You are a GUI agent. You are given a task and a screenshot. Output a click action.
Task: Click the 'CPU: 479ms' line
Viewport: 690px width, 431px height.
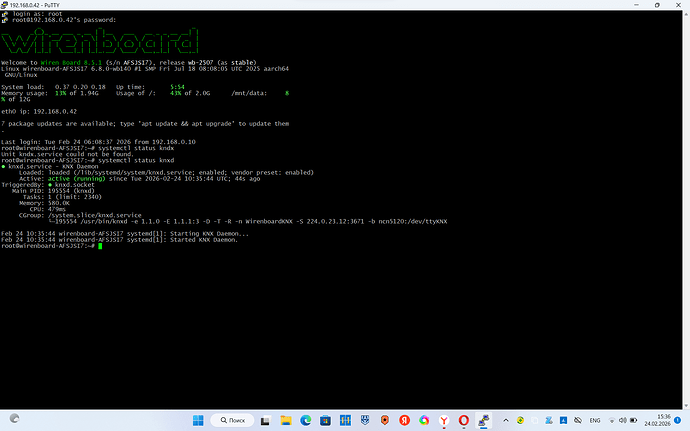pyautogui.click(x=48, y=210)
